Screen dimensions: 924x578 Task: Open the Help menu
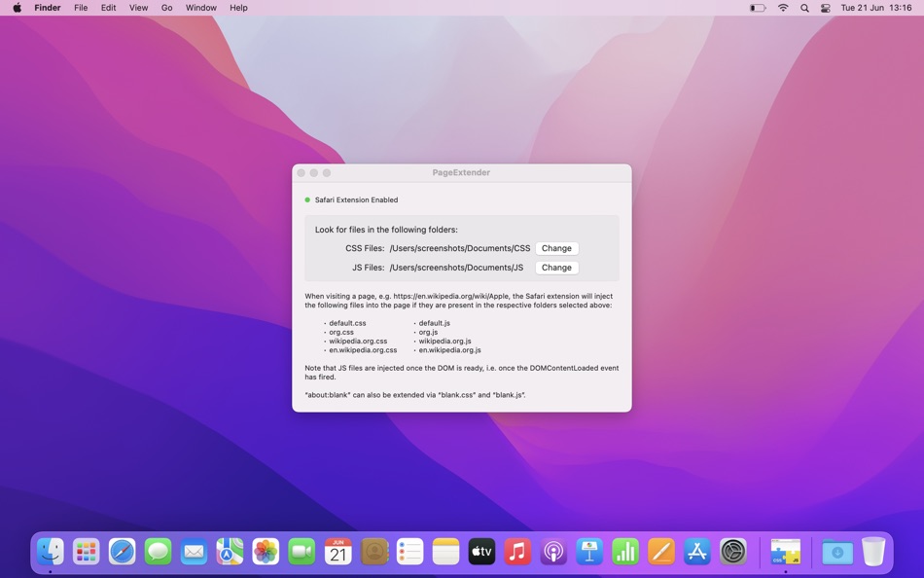(238, 8)
